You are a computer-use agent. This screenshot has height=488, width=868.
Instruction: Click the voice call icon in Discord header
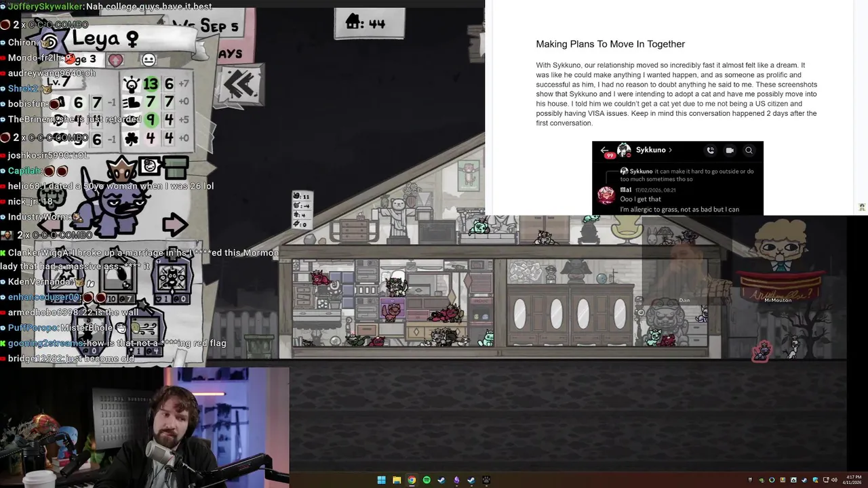(x=710, y=150)
